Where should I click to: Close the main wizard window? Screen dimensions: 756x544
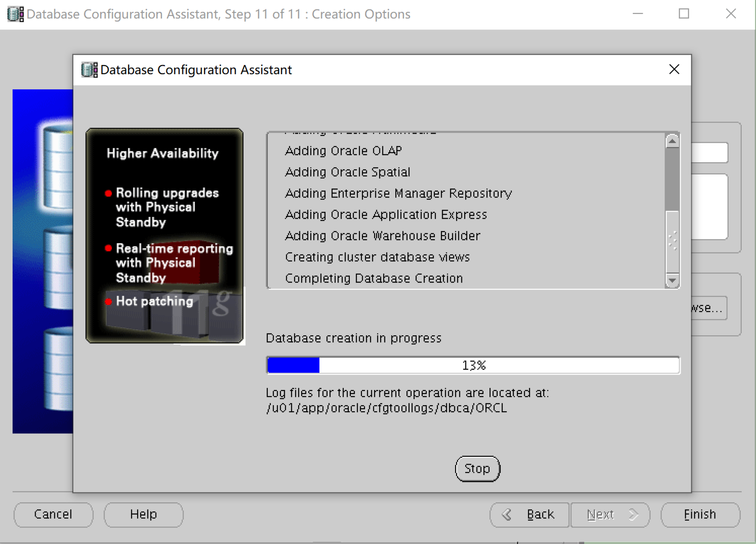[731, 14]
